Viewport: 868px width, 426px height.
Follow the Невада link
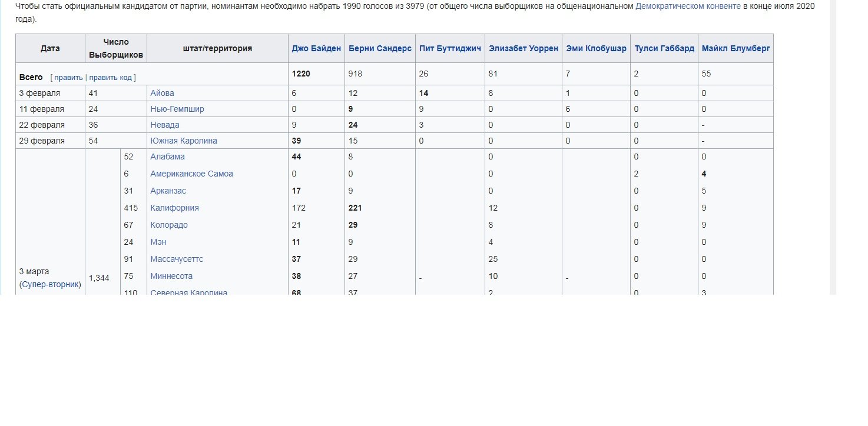pyautogui.click(x=165, y=125)
